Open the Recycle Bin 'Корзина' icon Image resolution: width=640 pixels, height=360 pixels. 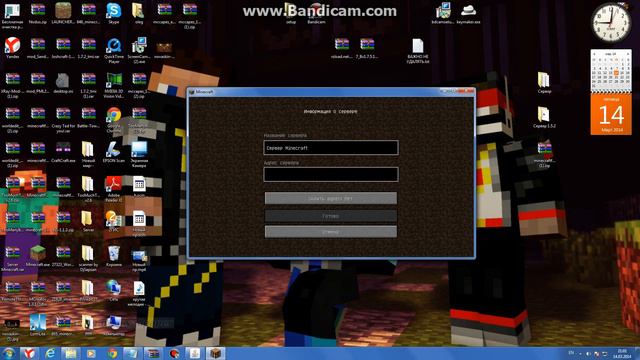114,256
